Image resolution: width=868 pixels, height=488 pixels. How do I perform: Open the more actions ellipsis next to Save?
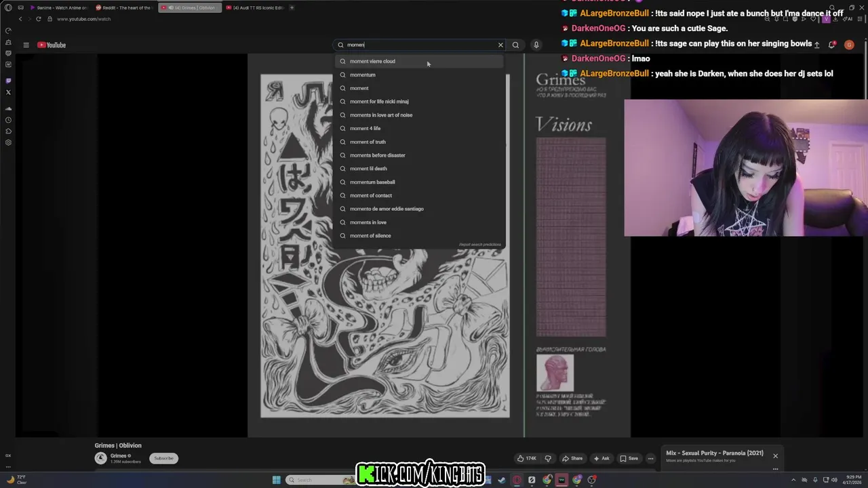point(650,458)
